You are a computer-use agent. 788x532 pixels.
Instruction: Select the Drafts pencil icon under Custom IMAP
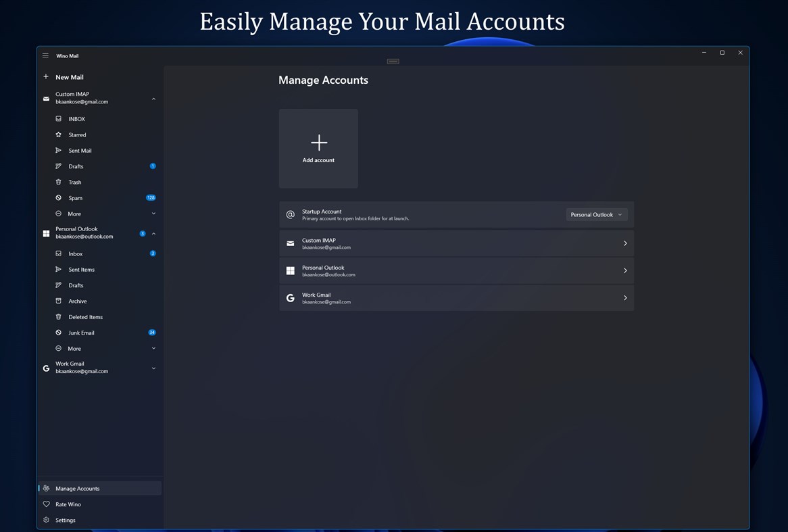59,166
